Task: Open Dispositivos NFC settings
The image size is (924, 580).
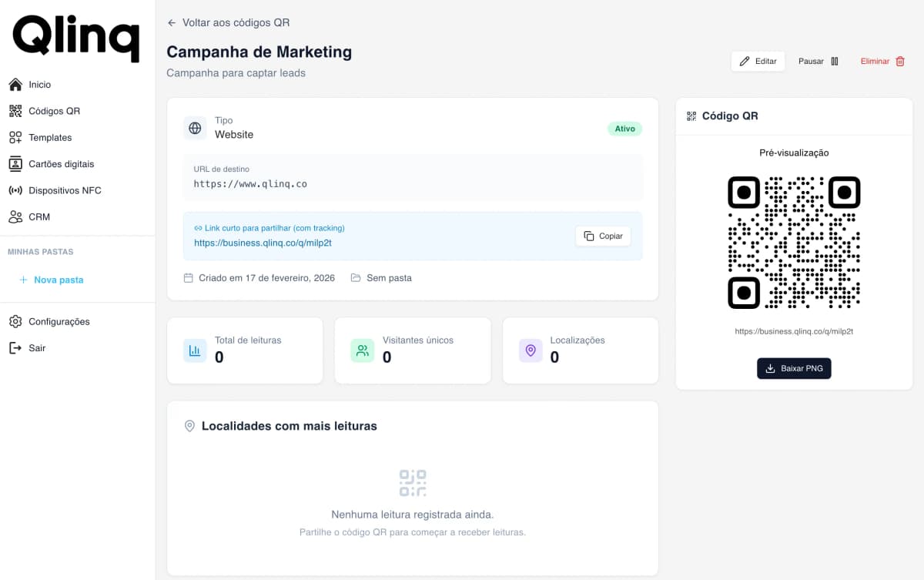Action: click(64, 190)
